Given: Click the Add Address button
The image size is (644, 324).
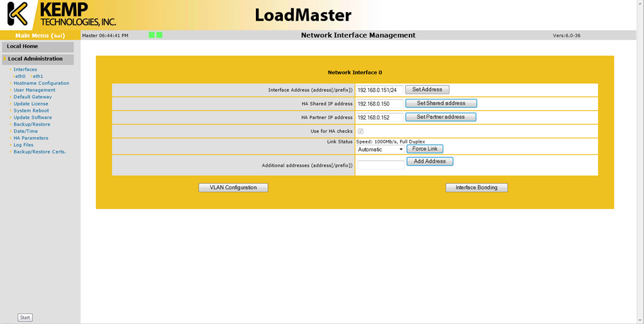Looking at the screenshot, I should click(430, 162).
